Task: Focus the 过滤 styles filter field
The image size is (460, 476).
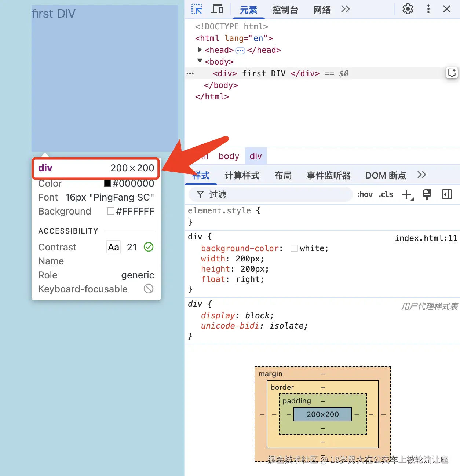Action: pyautogui.click(x=271, y=194)
